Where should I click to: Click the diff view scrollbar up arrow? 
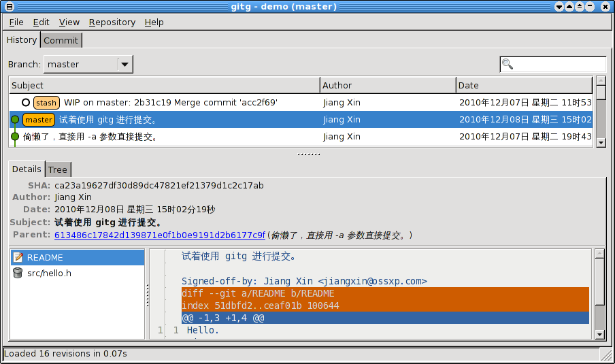click(599, 254)
